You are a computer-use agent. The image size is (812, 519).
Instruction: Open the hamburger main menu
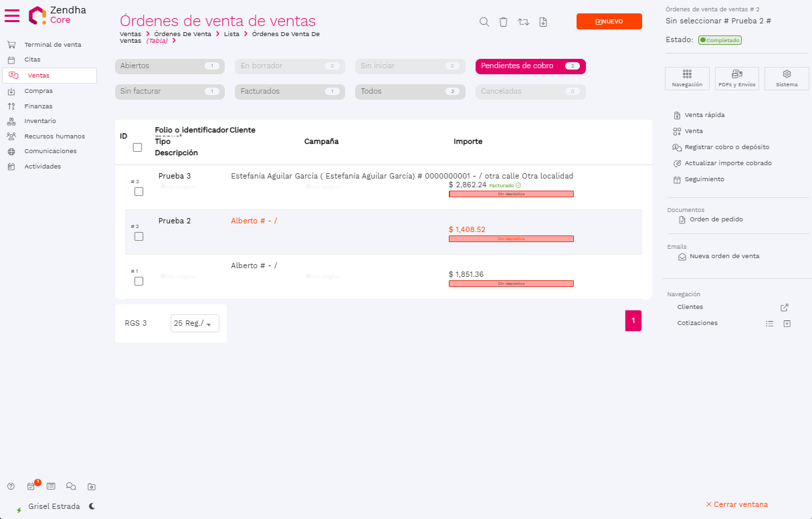pyautogui.click(x=12, y=15)
